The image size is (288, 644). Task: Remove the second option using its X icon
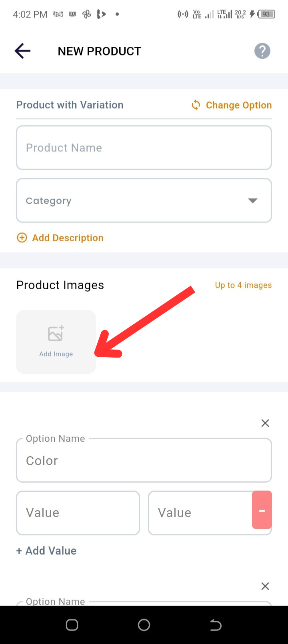[x=265, y=586]
